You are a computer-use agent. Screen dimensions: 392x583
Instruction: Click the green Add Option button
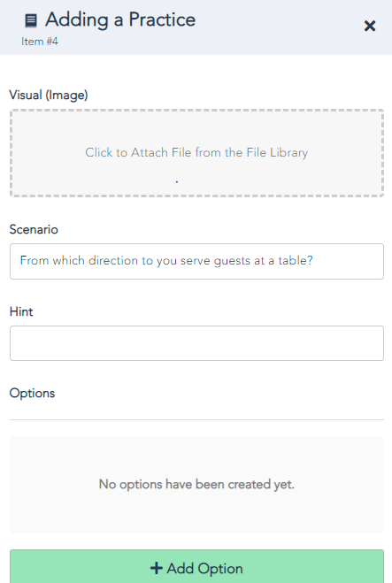tap(196, 567)
